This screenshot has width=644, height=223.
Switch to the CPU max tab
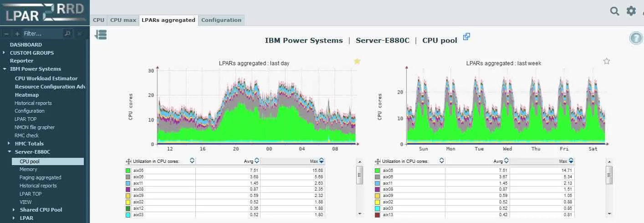123,20
